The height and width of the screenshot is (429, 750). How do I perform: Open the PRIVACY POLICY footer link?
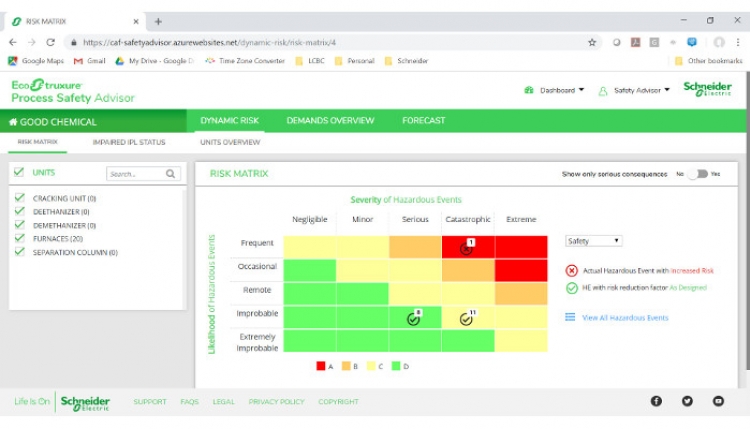pyautogui.click(x=276, y=402)
